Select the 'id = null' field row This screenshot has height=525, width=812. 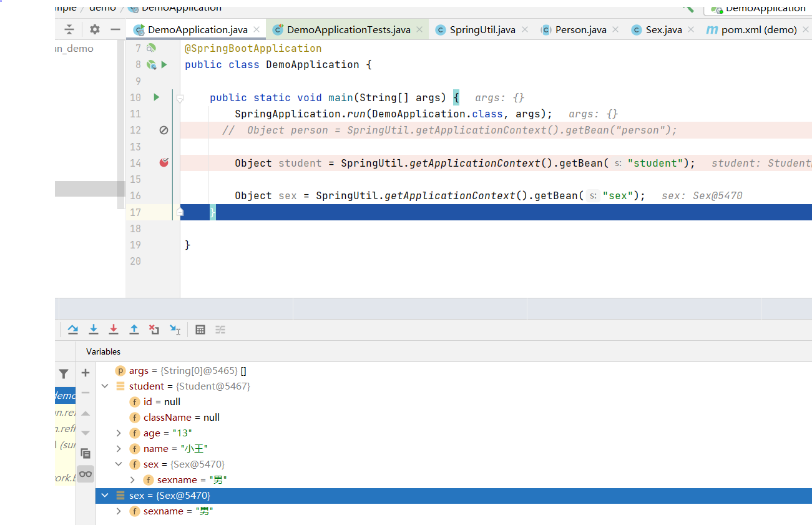click(x=453, y=402)
